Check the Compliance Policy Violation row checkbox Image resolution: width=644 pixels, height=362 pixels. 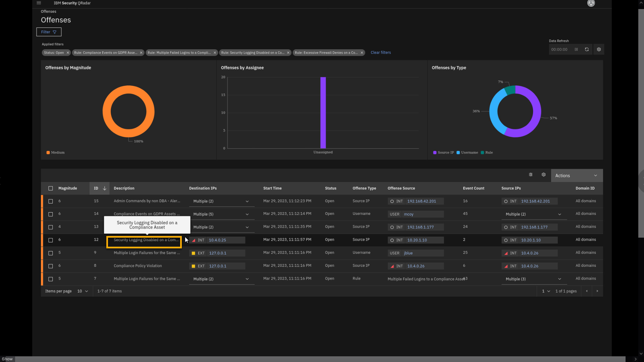coord(51,266)
